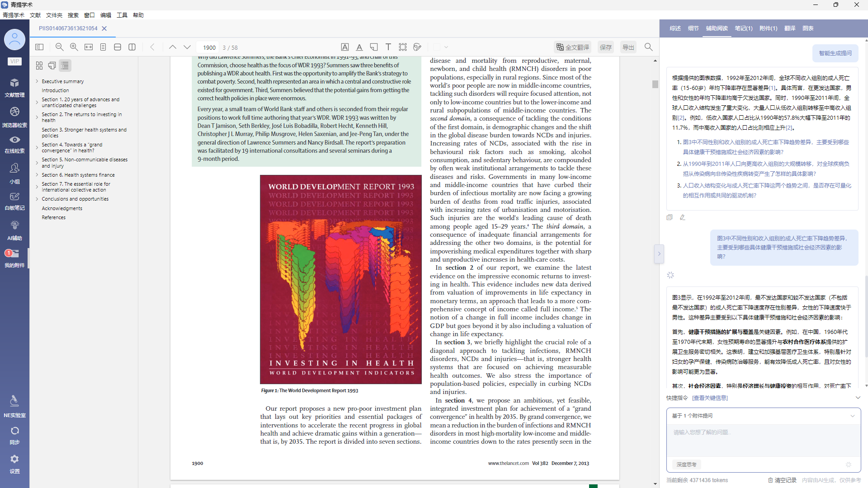The width and height of the screenshot is (868, 488).
Task: Go to the next page arrow
Action: pos(187,47)
